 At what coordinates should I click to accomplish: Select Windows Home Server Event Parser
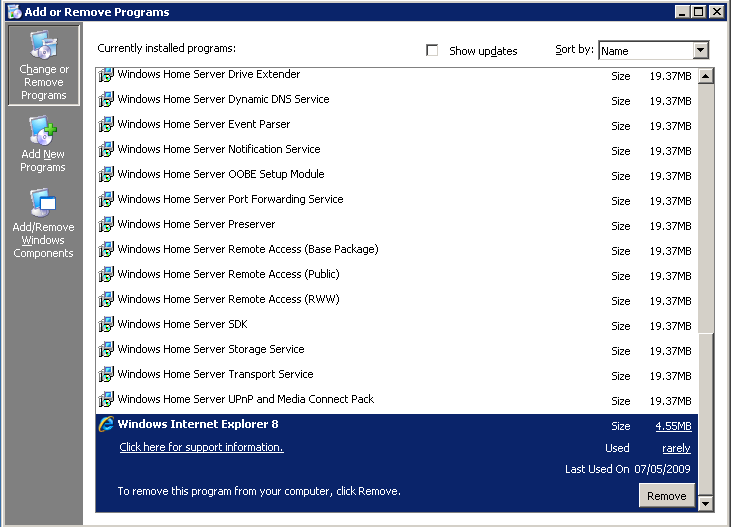coord(397,125)
